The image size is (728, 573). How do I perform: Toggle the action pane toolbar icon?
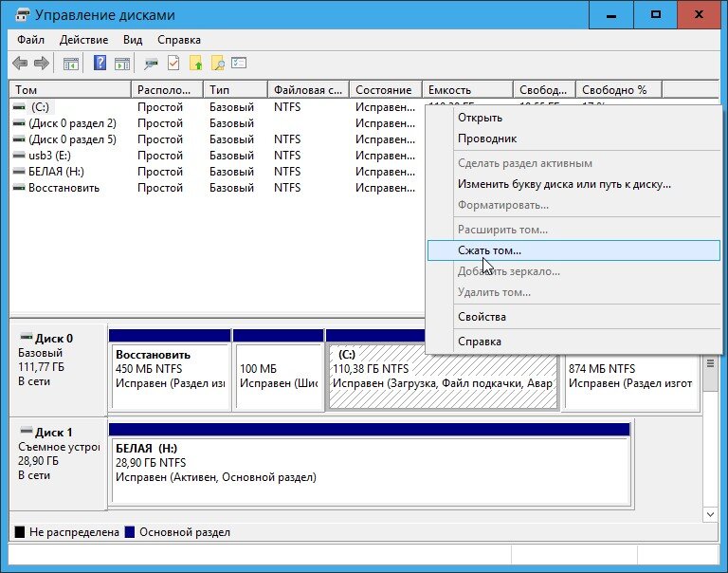coord(122,64)
